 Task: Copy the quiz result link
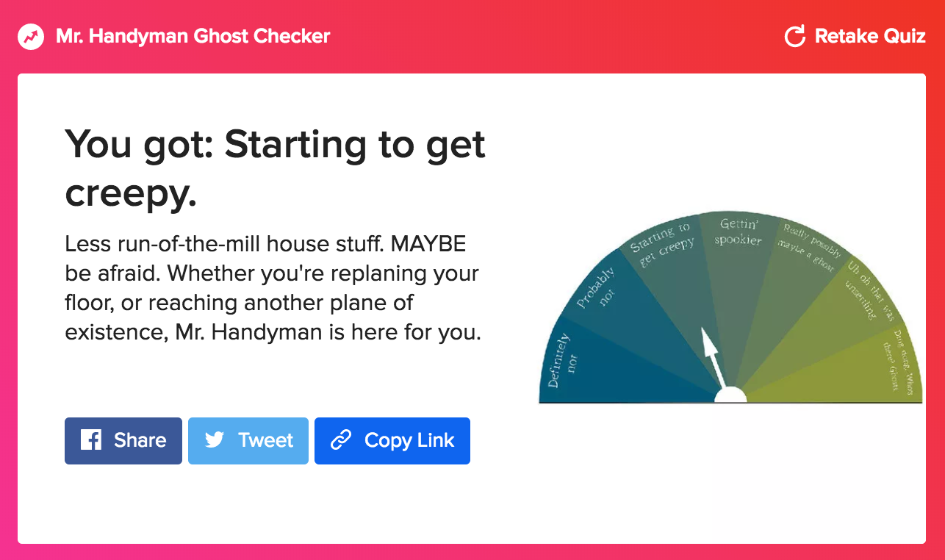point(392,441)
